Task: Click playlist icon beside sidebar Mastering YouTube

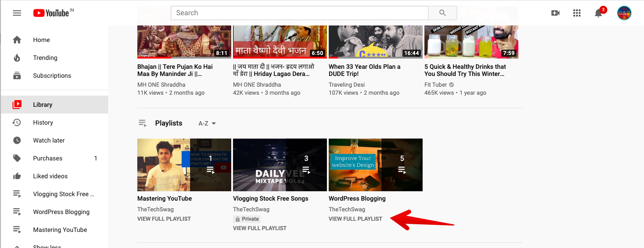Action: (x=17, y=230)
